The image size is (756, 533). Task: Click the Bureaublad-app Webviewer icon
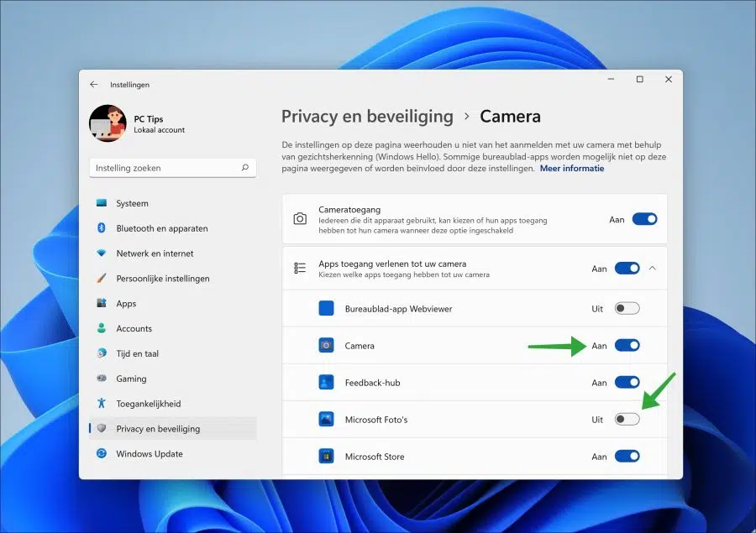tap(327, 308)
